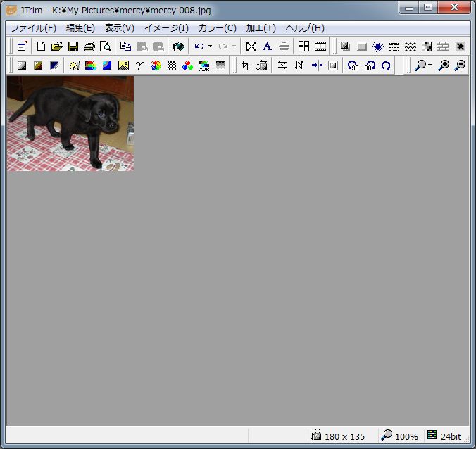This screenshot has height=449, width=476.
Task: Click the framed square margin icon
Action: pos(333,65)
